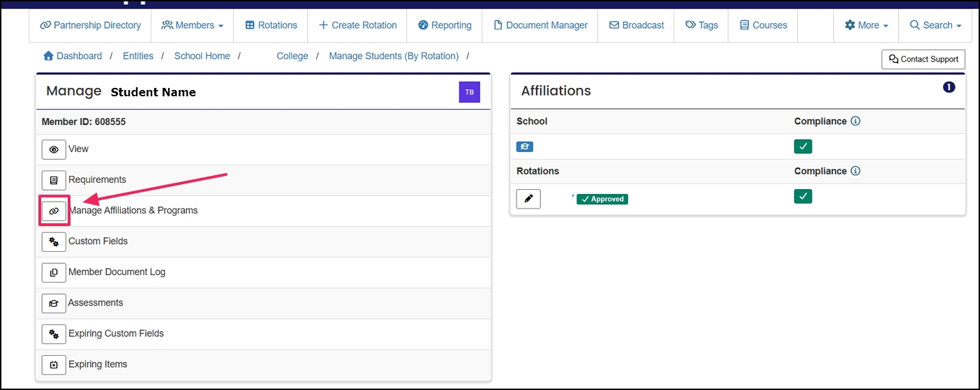Click the Manage Affiliations & Programs text

tap(133, 211)
